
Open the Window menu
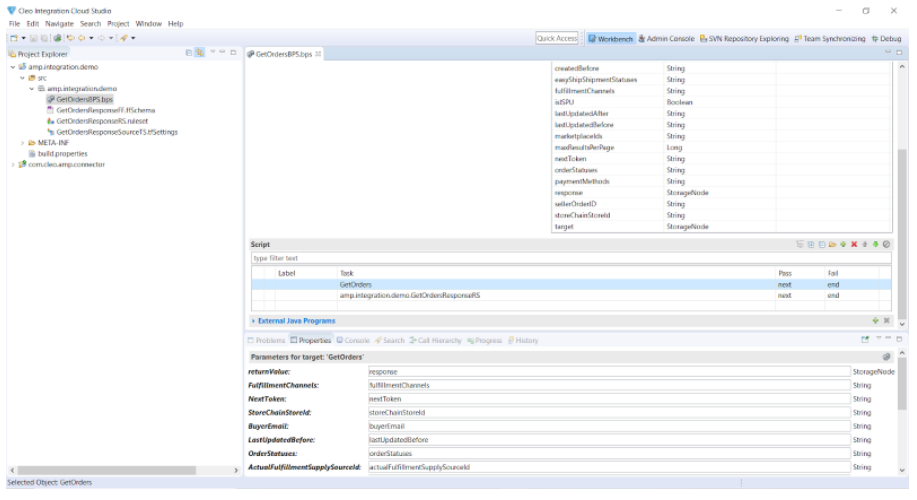(x=149, y=24)
